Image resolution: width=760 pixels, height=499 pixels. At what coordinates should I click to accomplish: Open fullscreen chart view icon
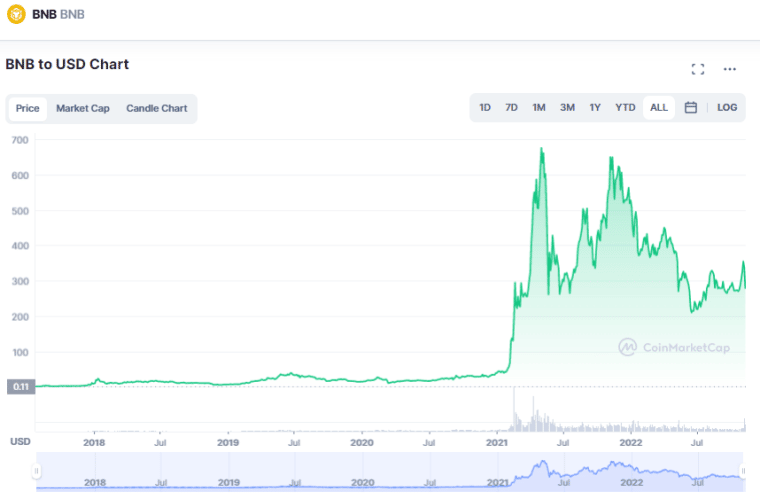tap(697, 69)
